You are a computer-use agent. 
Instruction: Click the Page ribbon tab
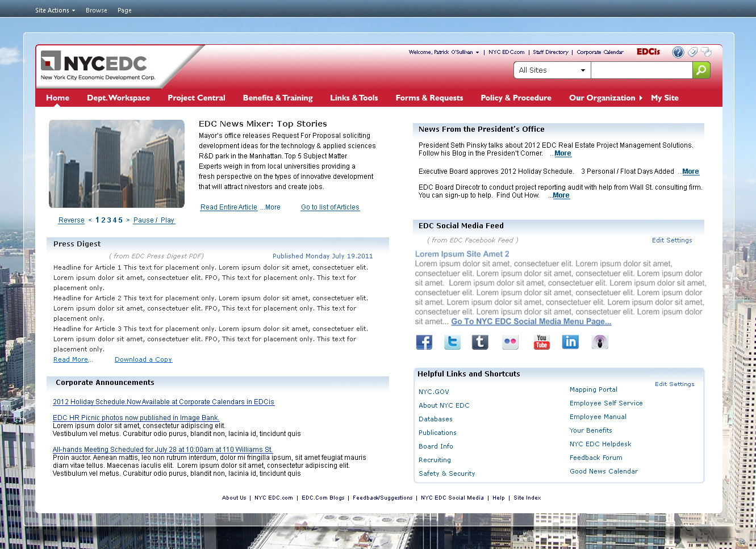(124, 10)
